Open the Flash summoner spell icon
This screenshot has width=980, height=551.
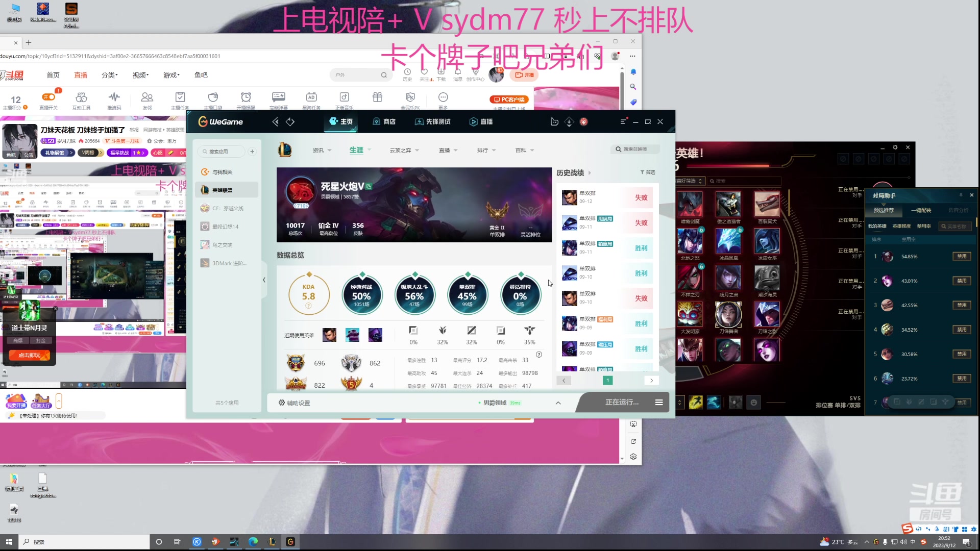coord(696,403)
